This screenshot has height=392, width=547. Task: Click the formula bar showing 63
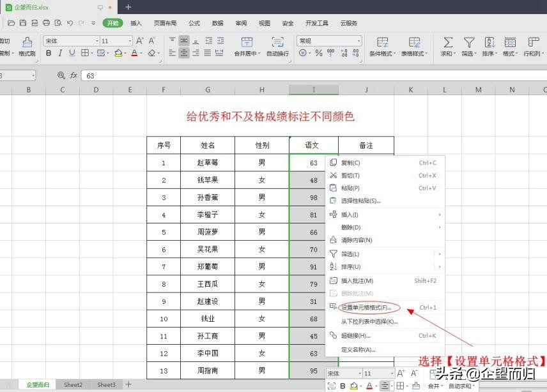314,75
